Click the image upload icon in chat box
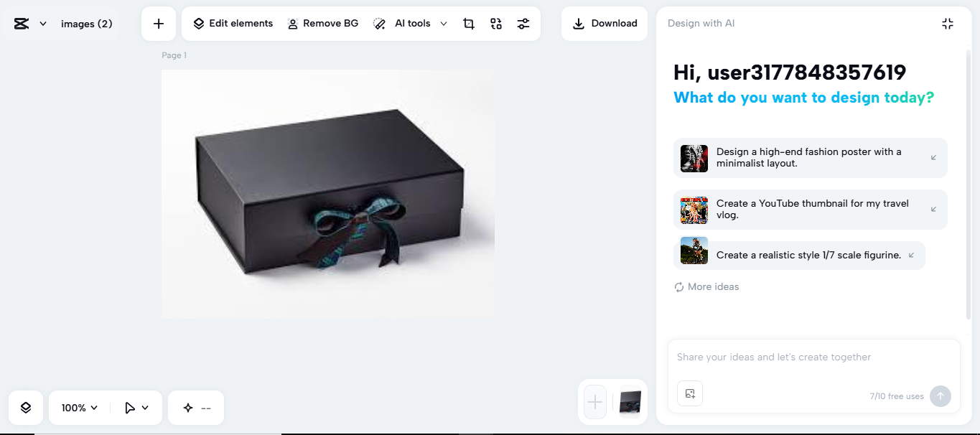The image size is (980, 435). click(x=689, y=393)
